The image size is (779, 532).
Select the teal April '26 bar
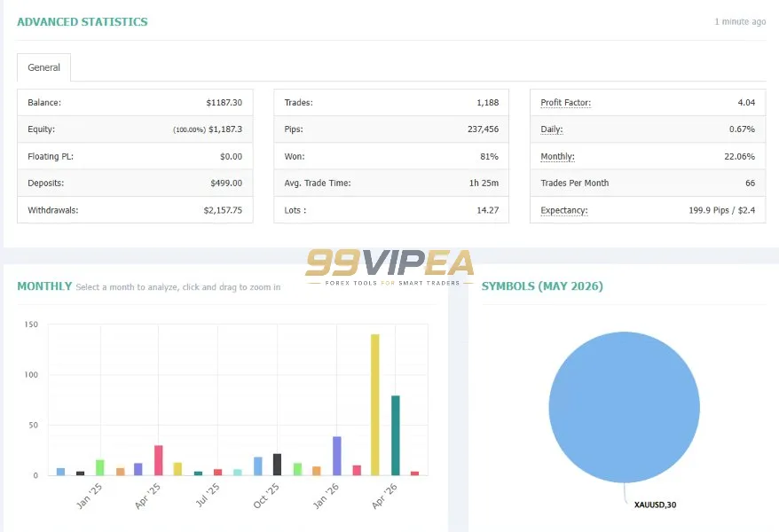pos(396,435)
